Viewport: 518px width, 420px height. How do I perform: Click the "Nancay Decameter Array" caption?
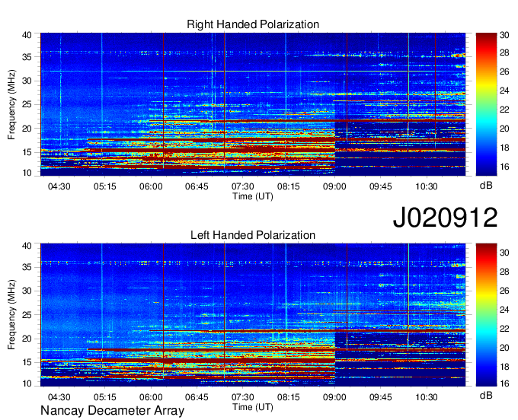pyautogui.click(x=112, y=411)
